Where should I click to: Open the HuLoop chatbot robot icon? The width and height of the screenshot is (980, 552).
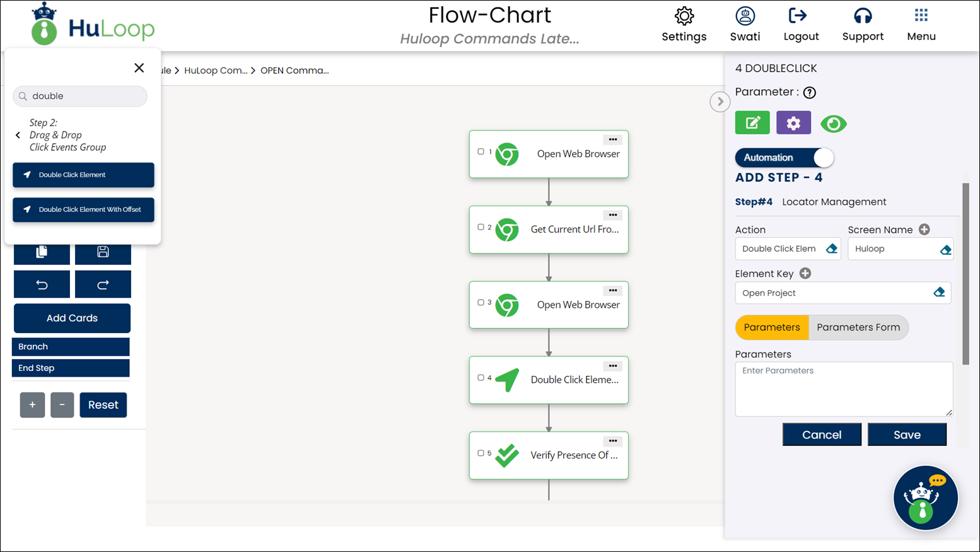point(925,498)
